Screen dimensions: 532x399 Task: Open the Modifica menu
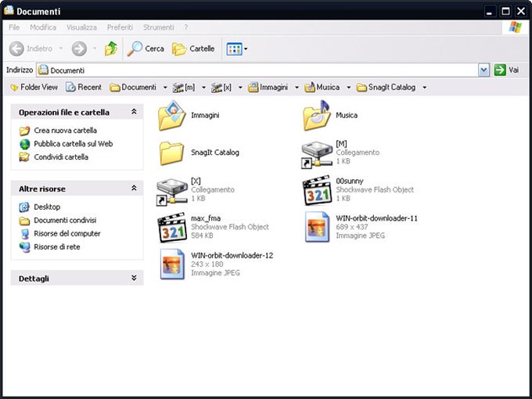click(x=43, y=27)
